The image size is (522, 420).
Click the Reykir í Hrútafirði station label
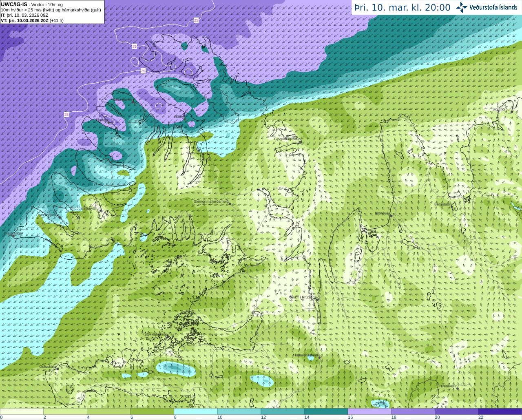302,297
